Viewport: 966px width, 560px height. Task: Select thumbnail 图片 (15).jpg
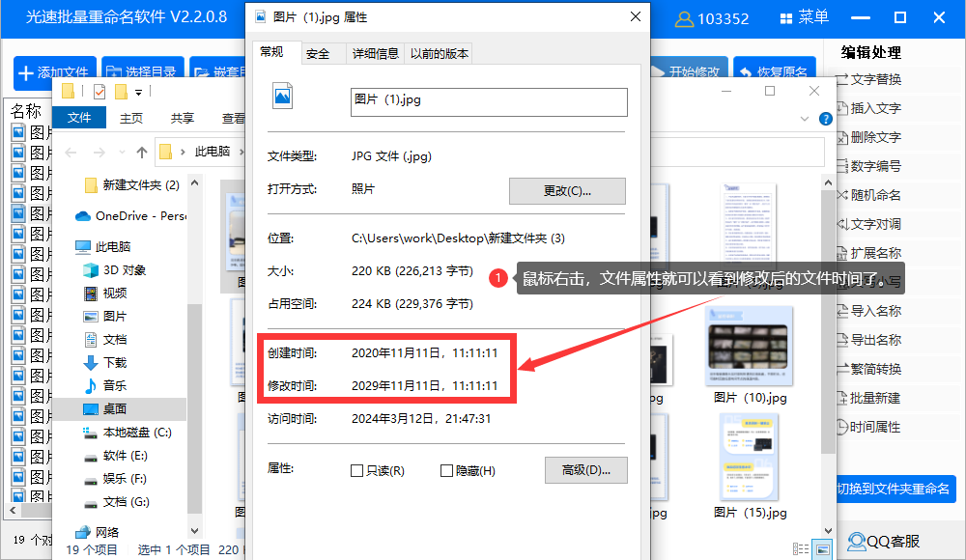pyautogui.click(x=750, y=466)
